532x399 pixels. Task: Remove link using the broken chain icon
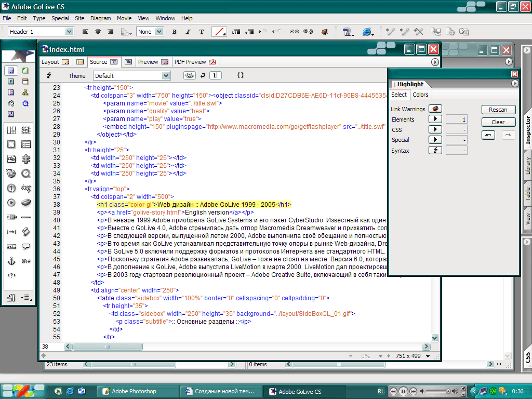308,32
